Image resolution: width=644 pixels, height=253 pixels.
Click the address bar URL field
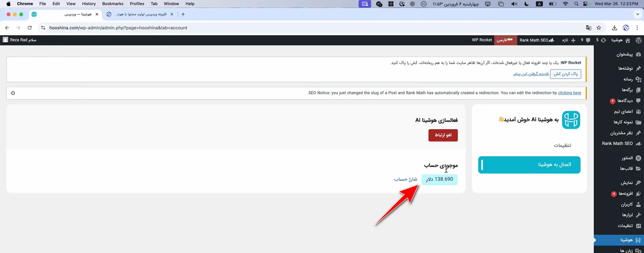click(118, 28)
